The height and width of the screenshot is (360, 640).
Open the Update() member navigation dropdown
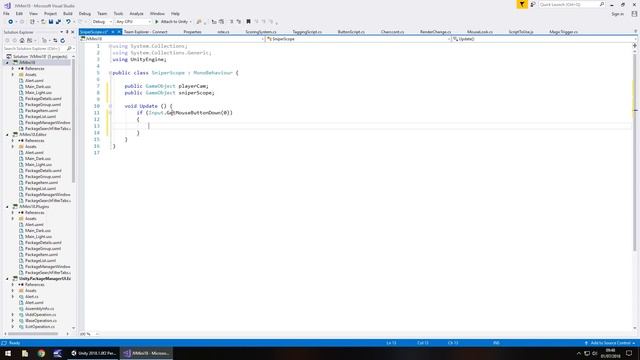(544, 39)
